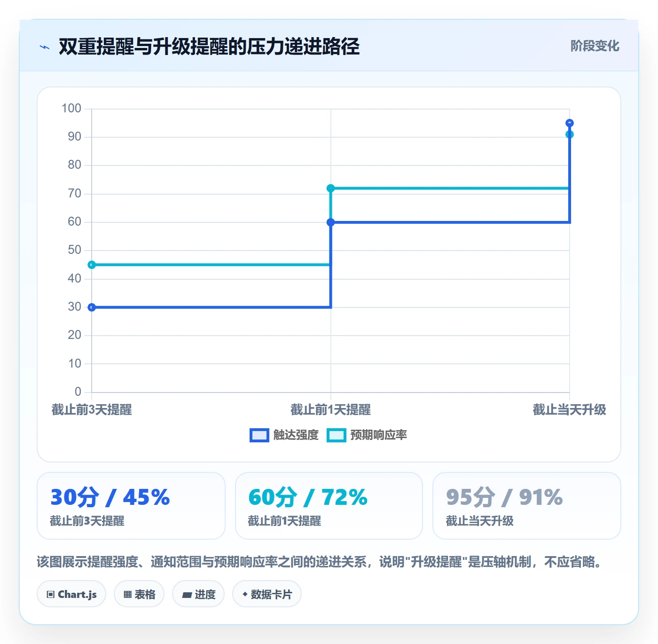Click the 数据卡片 tag chip
The height and width of the screenshot is (644, 658).
click(267, 594)
